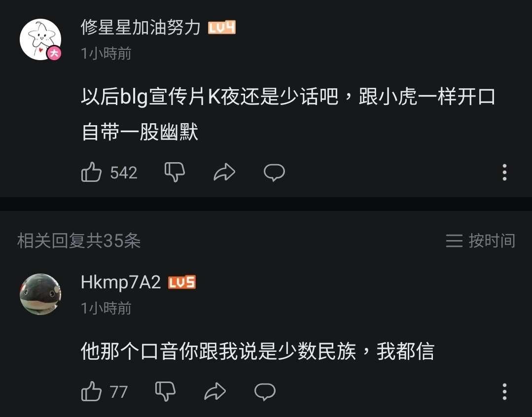Dislike the reply by Hkmp7A2
Viewport: 532px width, 417px height.
[x=165, y=391]
